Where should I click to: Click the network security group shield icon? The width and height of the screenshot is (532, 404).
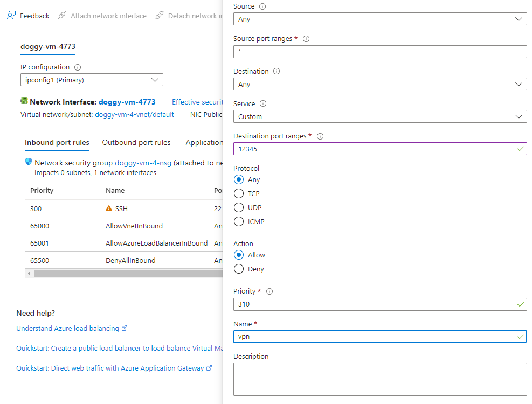tap(30, 161)
